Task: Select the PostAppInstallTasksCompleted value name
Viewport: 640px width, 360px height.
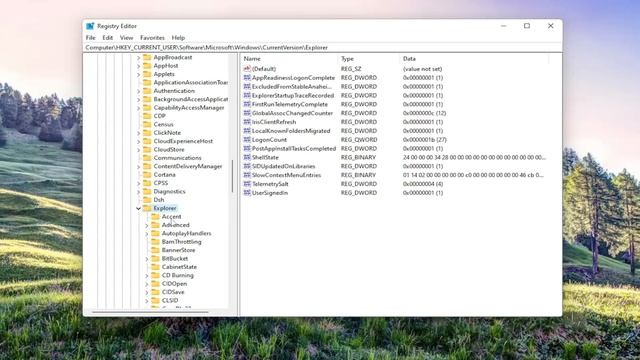Action: click(294, 149)
